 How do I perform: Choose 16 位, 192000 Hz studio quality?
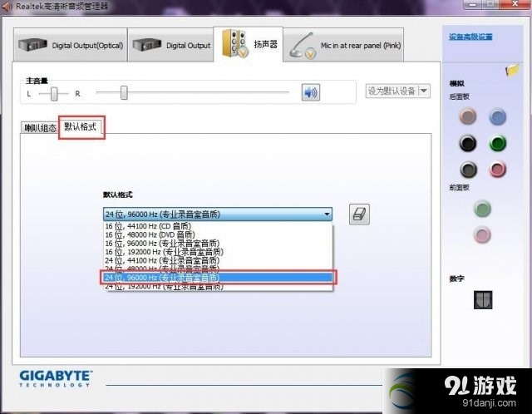tap(218, 252)
